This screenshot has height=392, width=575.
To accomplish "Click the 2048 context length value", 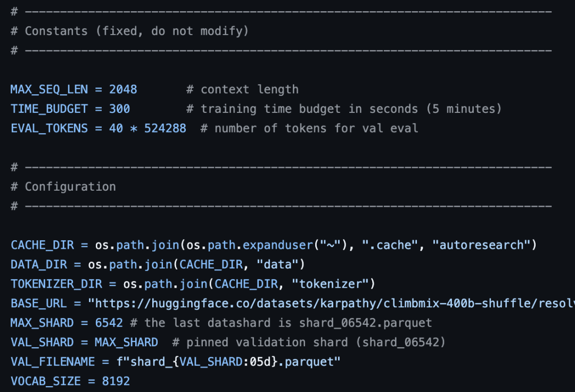I will [x=123, y=89].
